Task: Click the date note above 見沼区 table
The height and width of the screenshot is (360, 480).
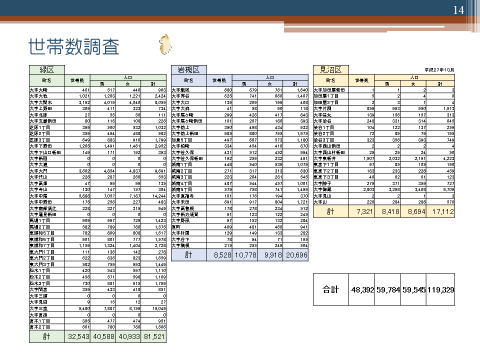Action: click(439, 70)
